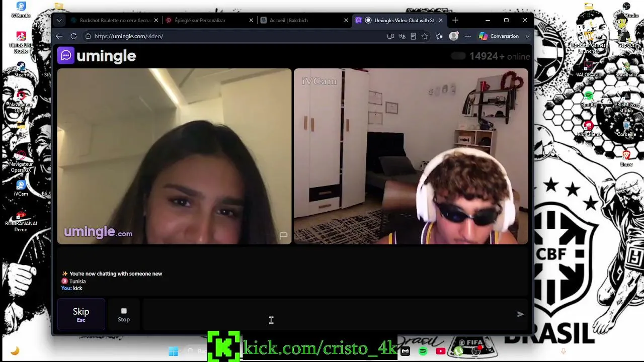Open the CapCut desktop shortcut

click(626, 39)
